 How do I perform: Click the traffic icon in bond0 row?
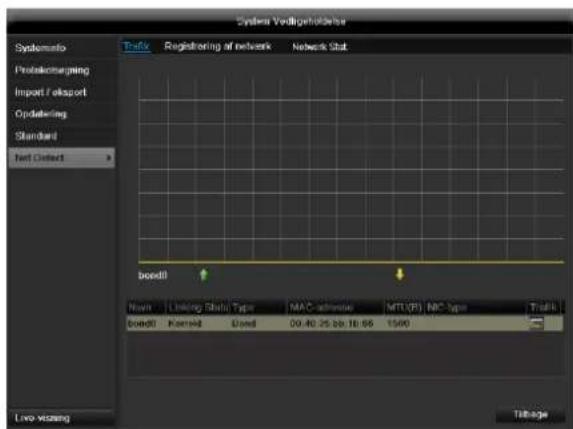tap(536, 323)
